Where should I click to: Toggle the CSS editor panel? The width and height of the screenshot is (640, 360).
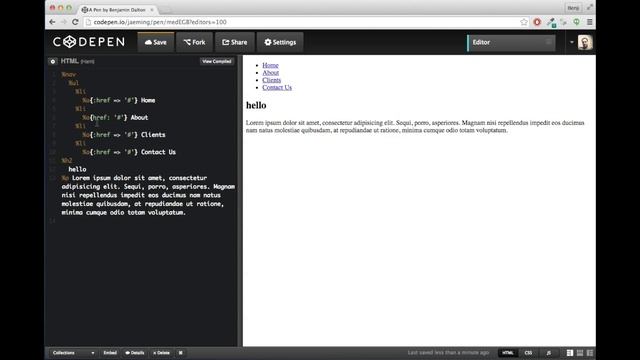528,353
